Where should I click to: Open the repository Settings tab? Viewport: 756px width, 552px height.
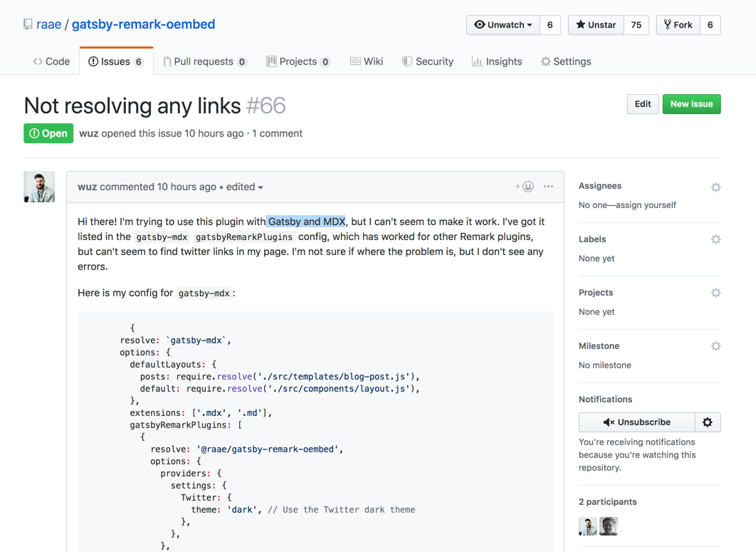pos(565,61)
